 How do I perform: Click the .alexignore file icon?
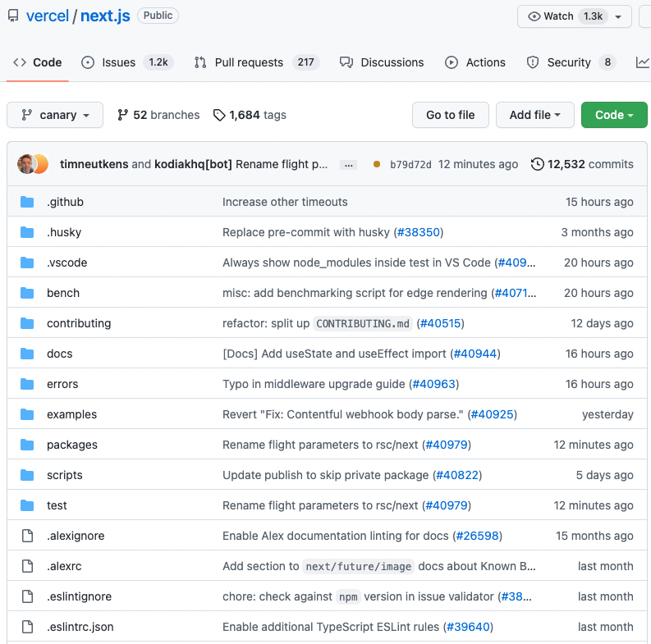point(27,536)
